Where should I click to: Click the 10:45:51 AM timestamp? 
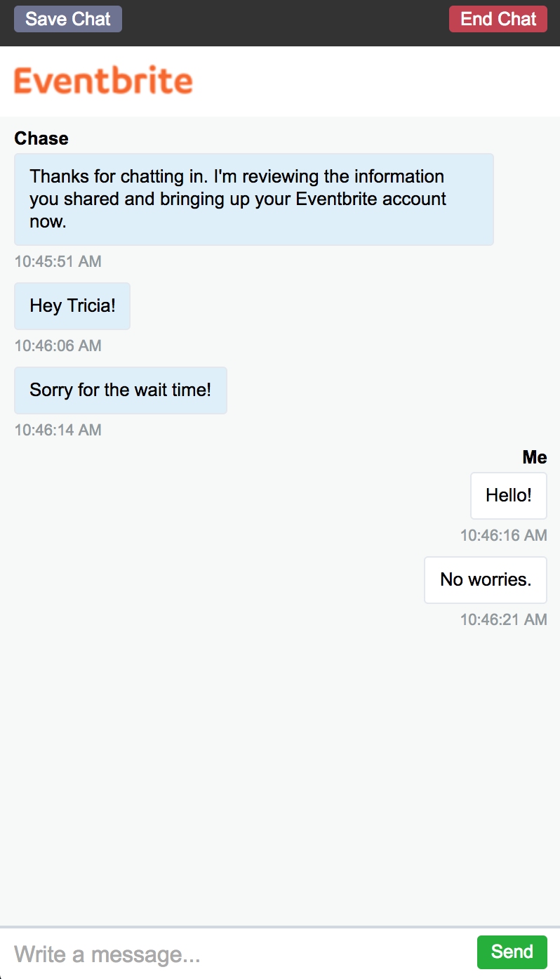(x=58, y=262)
